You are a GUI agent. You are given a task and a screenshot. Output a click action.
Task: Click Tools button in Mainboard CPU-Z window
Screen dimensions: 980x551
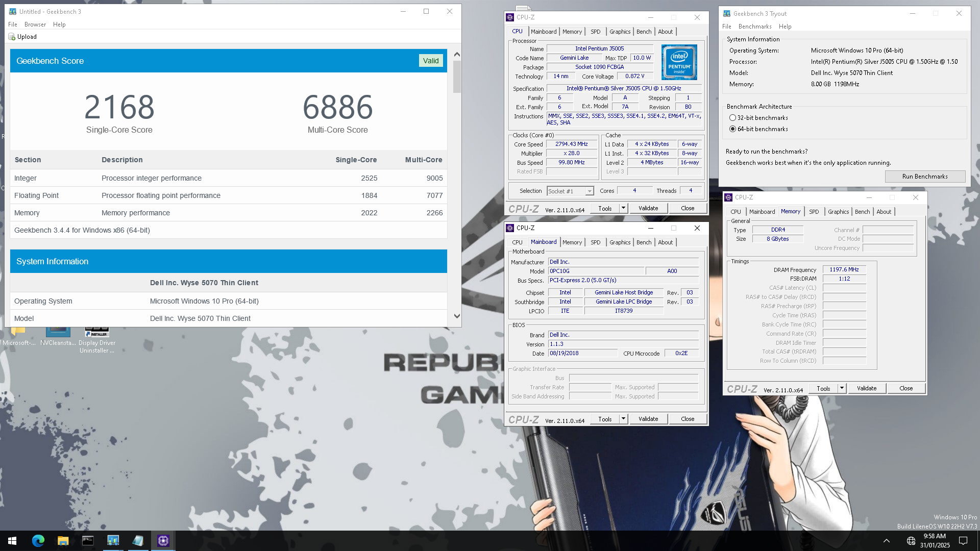click(605, 419)
